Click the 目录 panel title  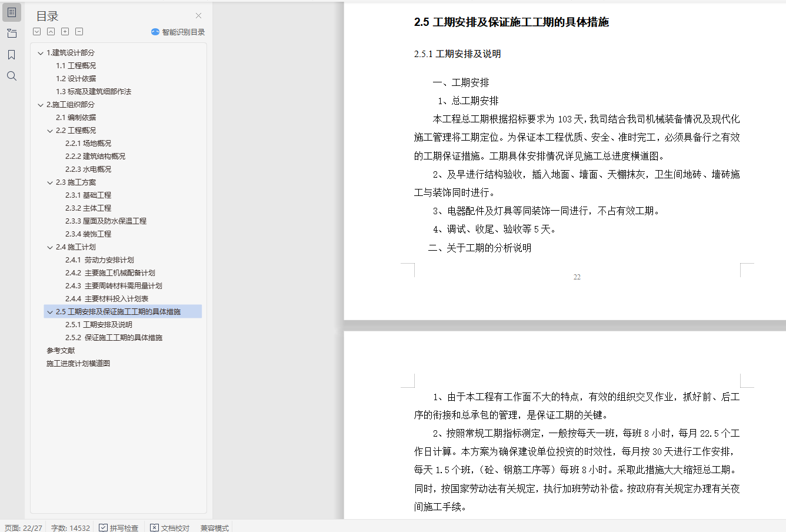pyautogui.click(x=48, y=16)
